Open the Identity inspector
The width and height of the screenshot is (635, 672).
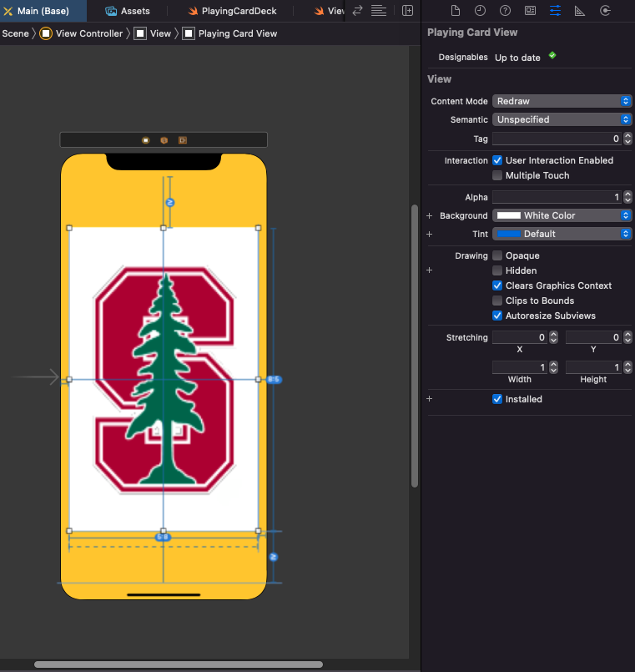coord(530,11)
